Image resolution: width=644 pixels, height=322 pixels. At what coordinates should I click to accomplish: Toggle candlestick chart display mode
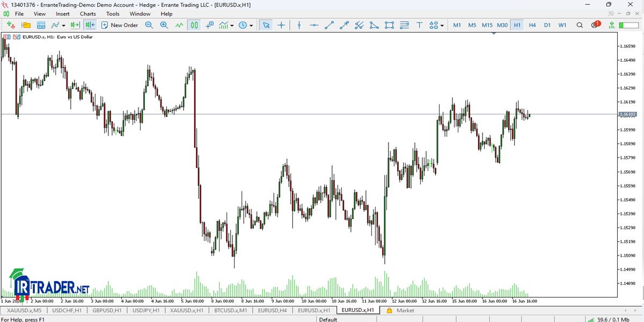[194, 25]
